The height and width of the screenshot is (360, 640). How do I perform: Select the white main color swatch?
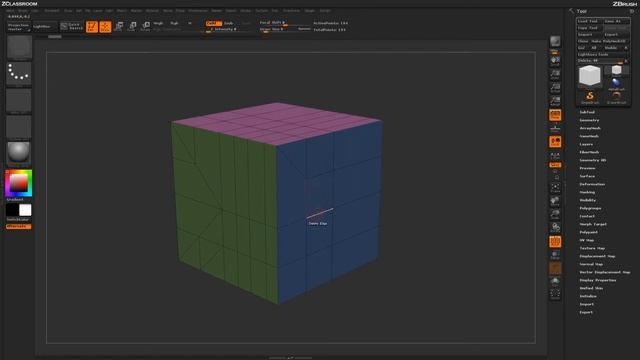tap(25, 210)
